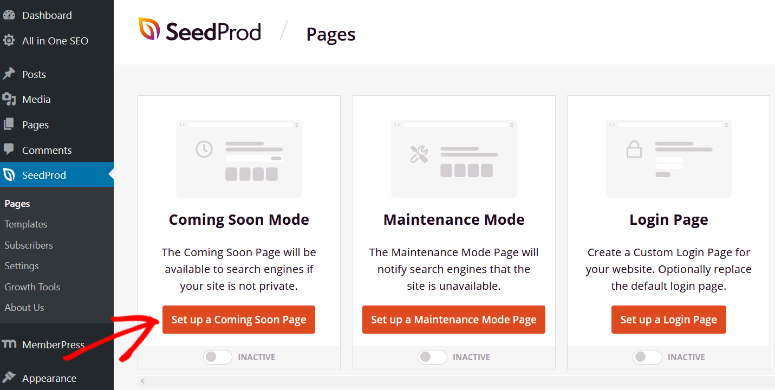Screen dimensions: 775x390
Task: Click the wrench tools icon in Maintenance preview
Action: pos(419,154)
